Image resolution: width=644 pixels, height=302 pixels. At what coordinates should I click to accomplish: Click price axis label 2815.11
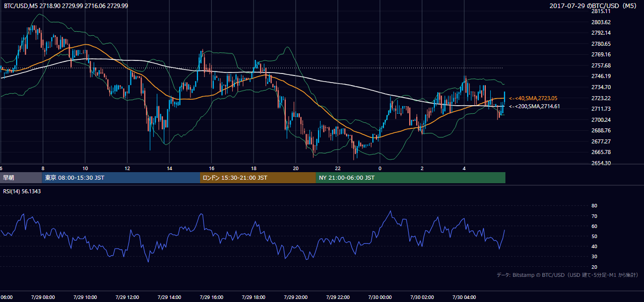click(x=601, y=11)
